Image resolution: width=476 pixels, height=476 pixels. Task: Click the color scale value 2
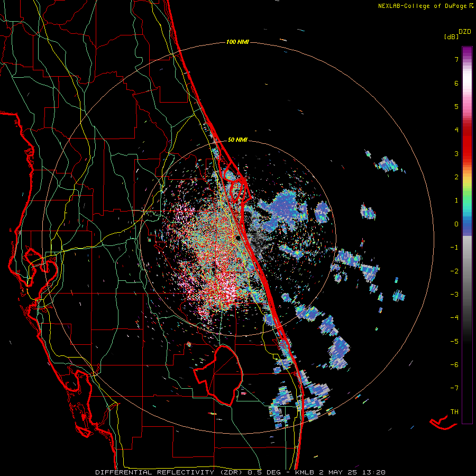456,177
